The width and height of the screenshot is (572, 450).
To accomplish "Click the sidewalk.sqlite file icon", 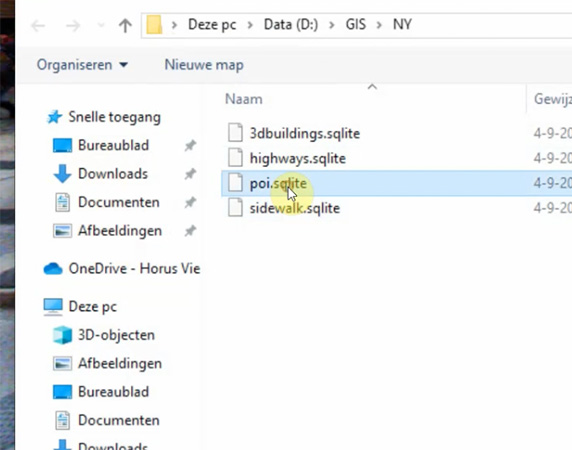I will pyautogui.click(x=235, y=207).
